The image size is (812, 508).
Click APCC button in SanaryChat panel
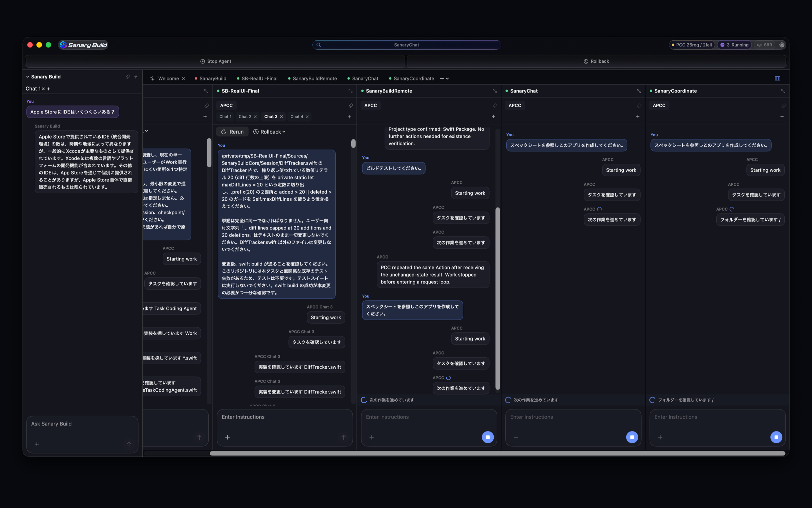515,106
